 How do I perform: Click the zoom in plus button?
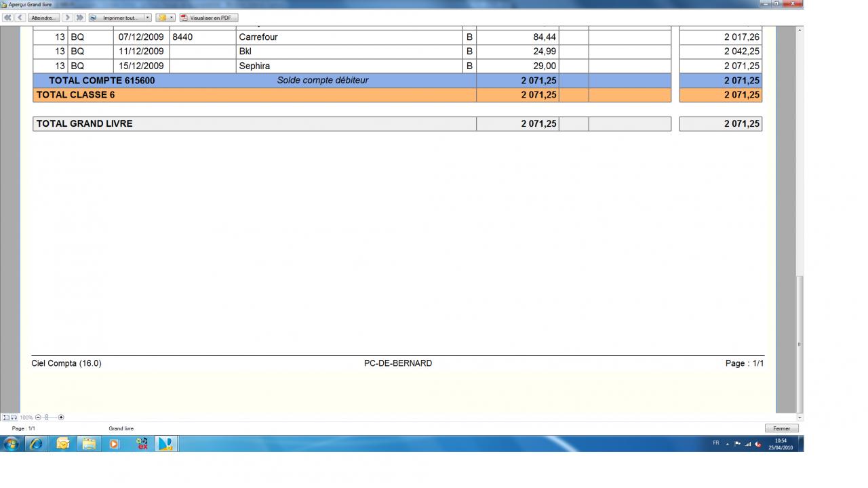61,418
